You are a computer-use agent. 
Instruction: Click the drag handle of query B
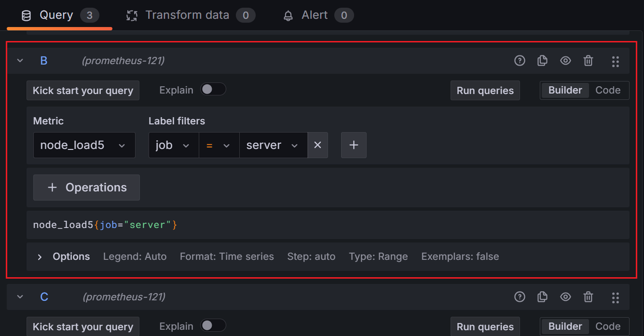615,61
